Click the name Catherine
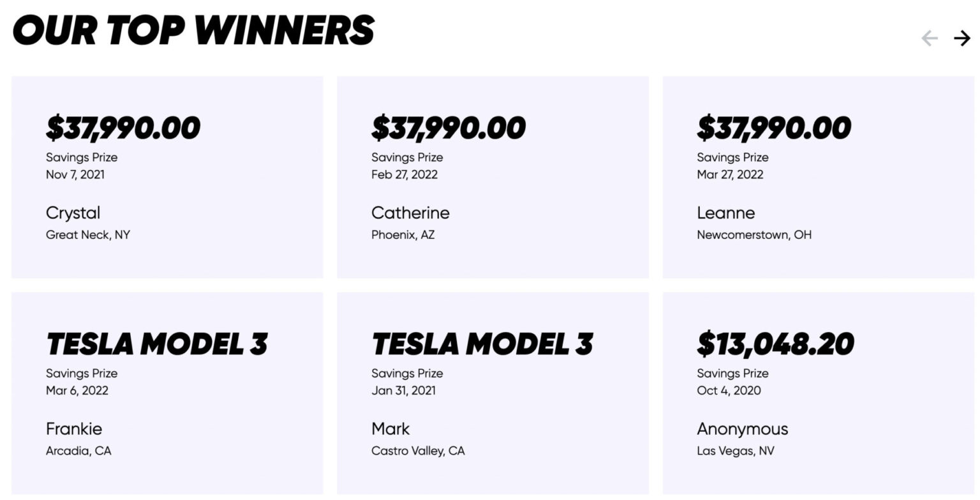This screenshot has width=980, height=500. click(410, 213)
